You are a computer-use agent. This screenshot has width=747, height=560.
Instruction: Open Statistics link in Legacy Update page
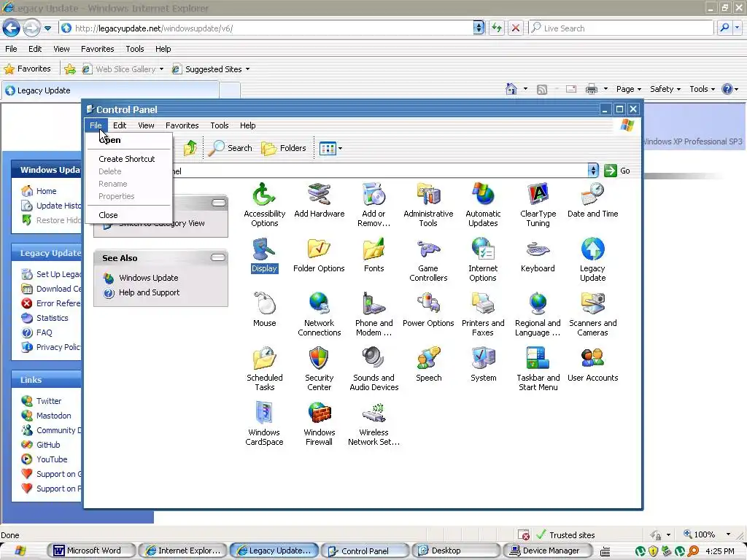53,318
